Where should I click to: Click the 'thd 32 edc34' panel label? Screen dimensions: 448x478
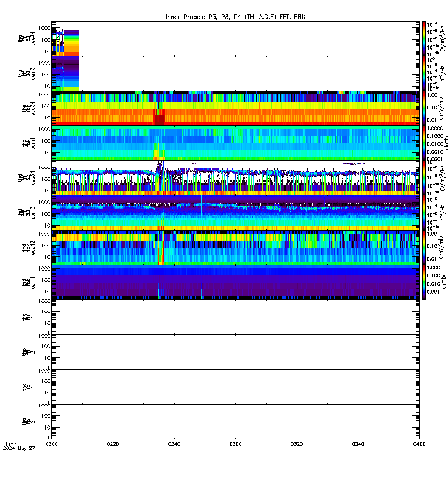click(x=26, y=178)
